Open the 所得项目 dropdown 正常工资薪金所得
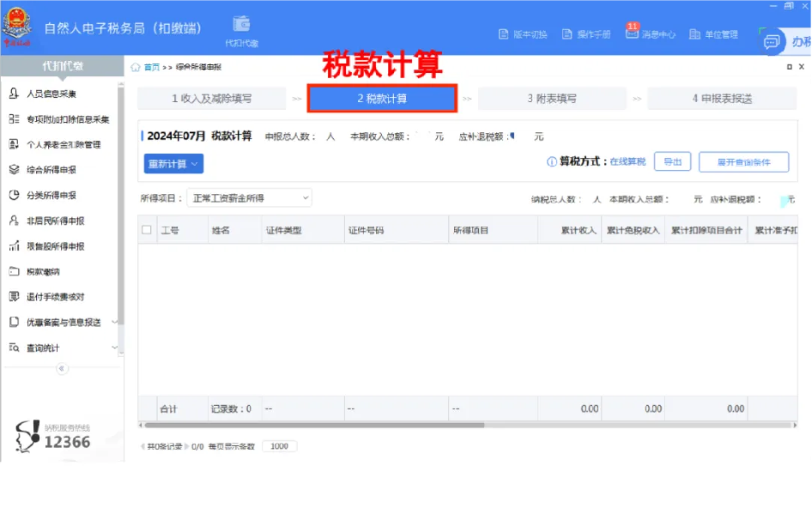This screenshot has width=812, height=508. pyautogui.click(x=249, y=198)
